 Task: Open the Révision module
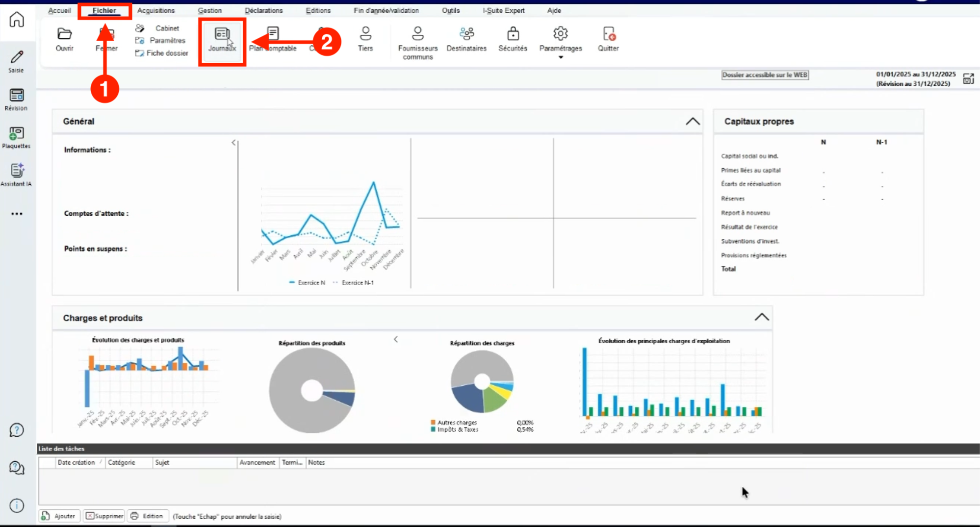click(16, 100)
